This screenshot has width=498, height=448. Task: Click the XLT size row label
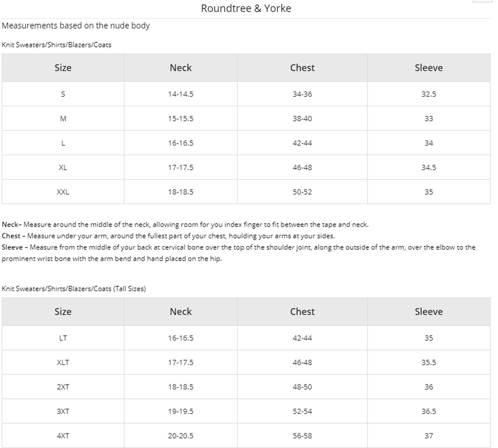63,362
